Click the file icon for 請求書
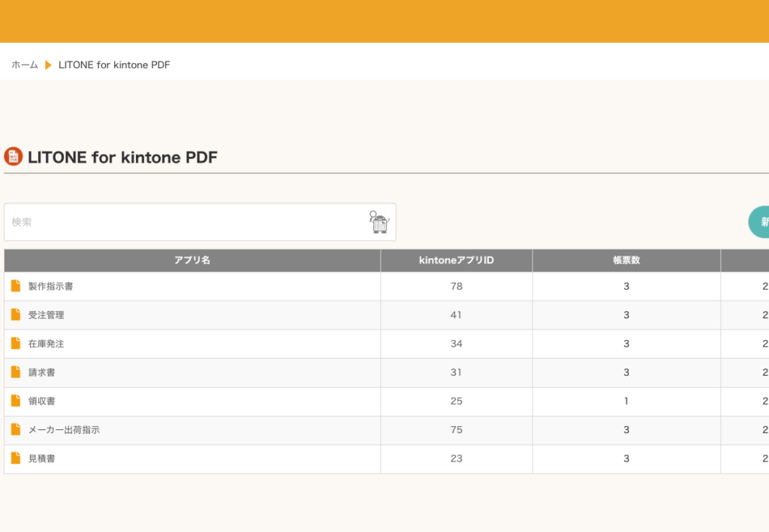The image size is (769, 532). click(16, 372)
